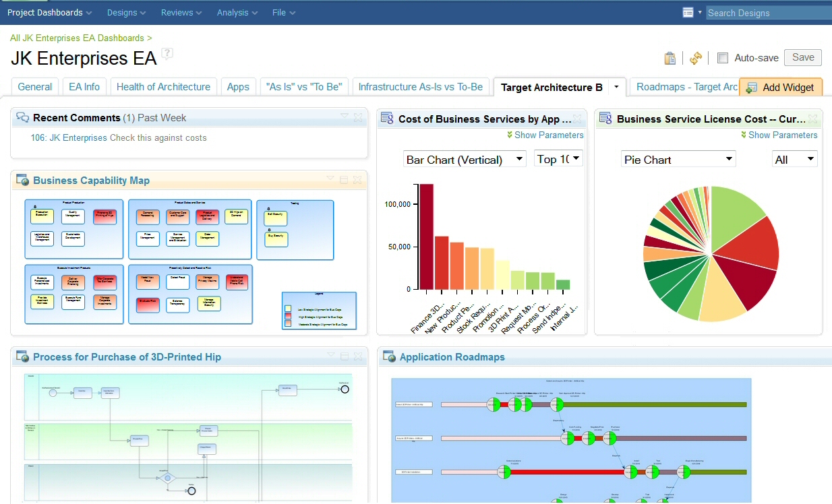
Task: Click the Process for Purchase of 3D-Printed Hip icon
Action: tap(22, 356)
